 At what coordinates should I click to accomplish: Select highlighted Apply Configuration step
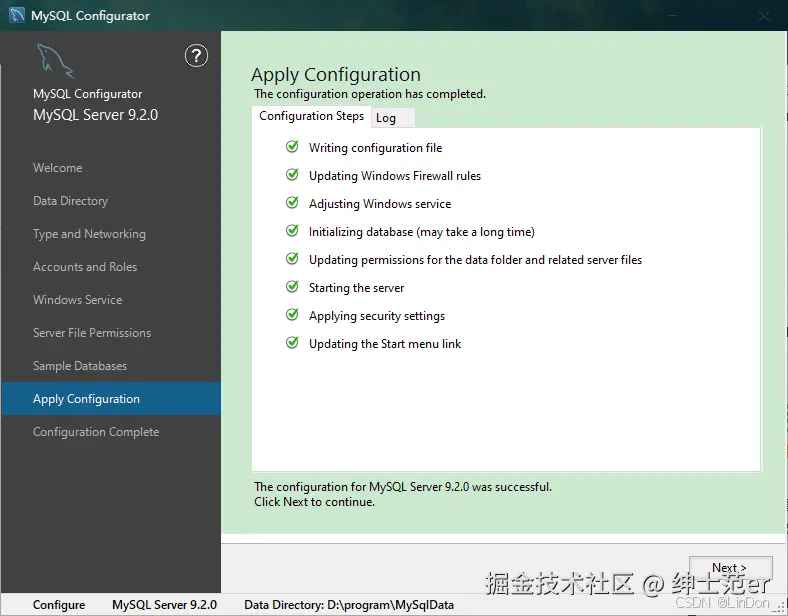click(111, 399)
